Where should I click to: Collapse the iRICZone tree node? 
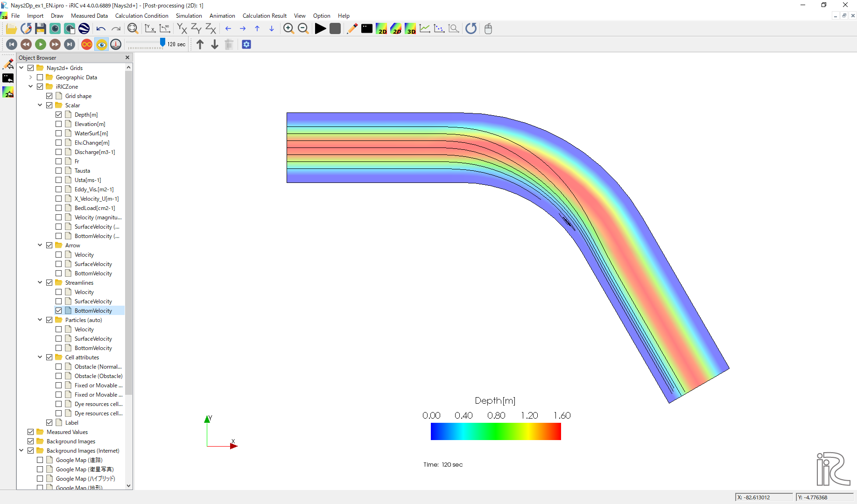[x=30, y=87]
